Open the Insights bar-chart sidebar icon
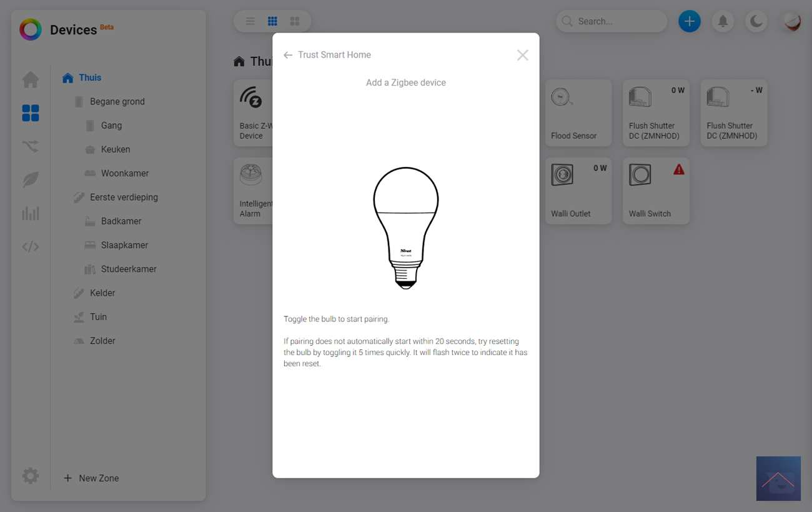 coord(31,213)
